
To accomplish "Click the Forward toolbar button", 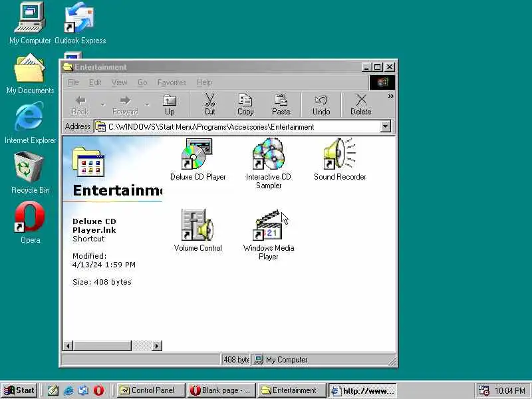I will (125, 105).
